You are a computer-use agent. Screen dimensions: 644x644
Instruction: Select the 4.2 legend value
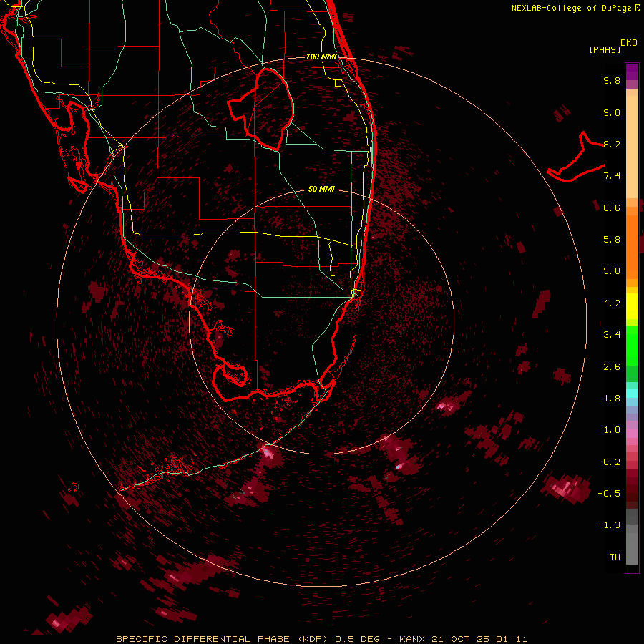click(x=612, y=303)
